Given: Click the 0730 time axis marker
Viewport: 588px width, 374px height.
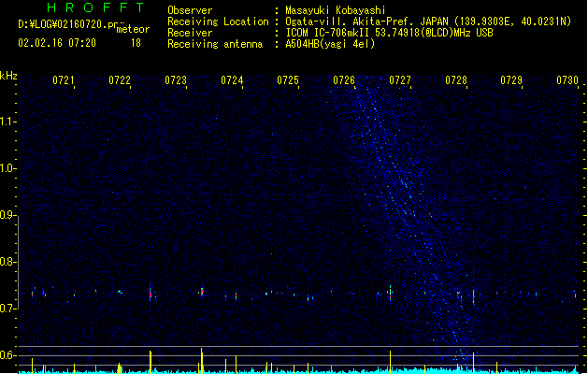Looking at the screenshot, I should click(567, 80).
